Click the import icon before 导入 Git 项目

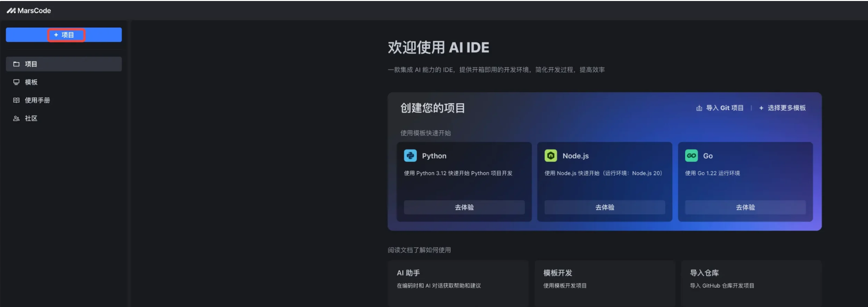pos(699,108)
